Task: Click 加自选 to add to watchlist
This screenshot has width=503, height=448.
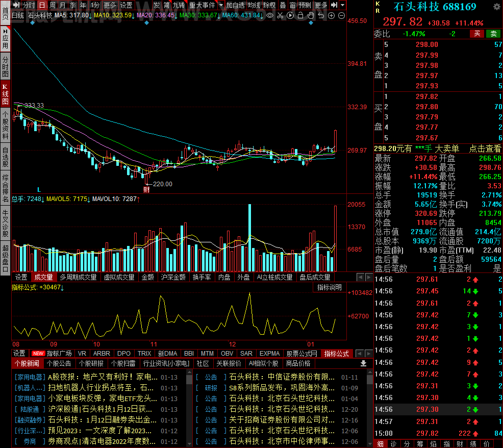Action: point(236,5)
